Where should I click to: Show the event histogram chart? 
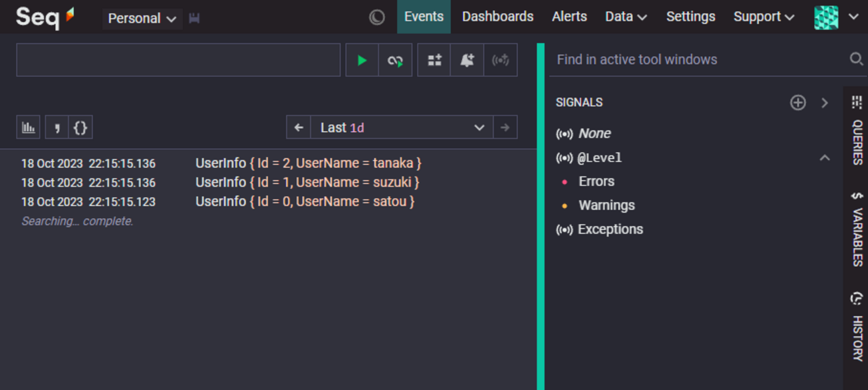(28, 128)
